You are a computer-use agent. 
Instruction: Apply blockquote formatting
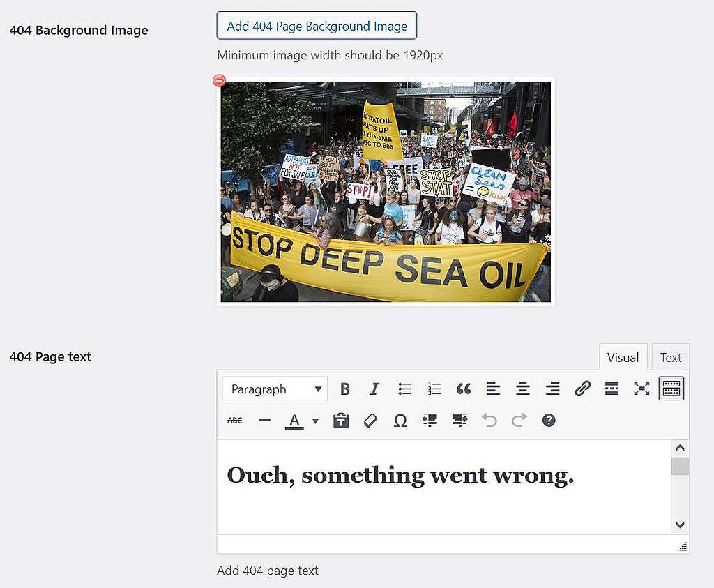pos(464,389)
